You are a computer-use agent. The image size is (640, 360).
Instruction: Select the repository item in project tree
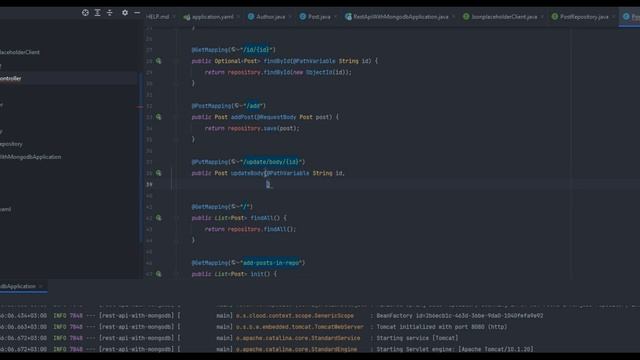(11, 144)
